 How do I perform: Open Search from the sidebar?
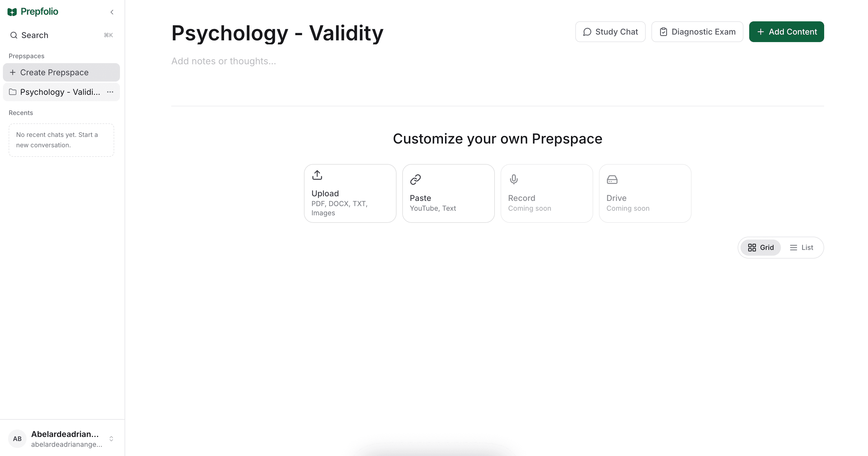click(35, 35)
